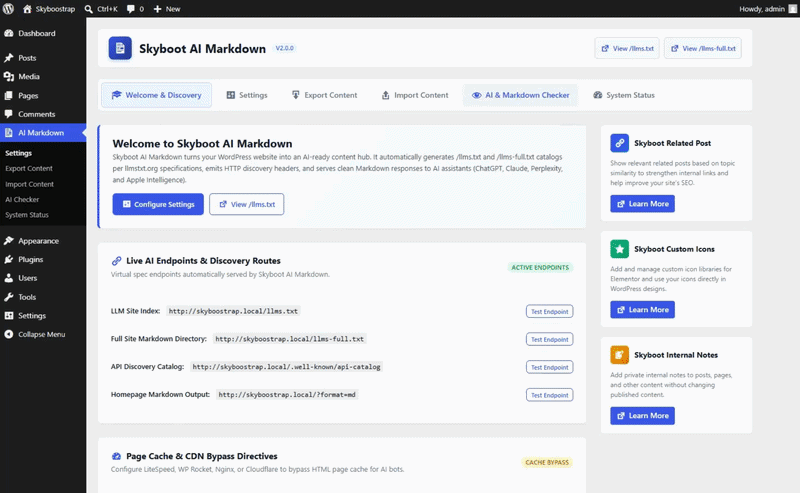Learn More about Skyboot Related Post
Image resolution: width=800 pixels, height=493 pixels.
point(642,204)
